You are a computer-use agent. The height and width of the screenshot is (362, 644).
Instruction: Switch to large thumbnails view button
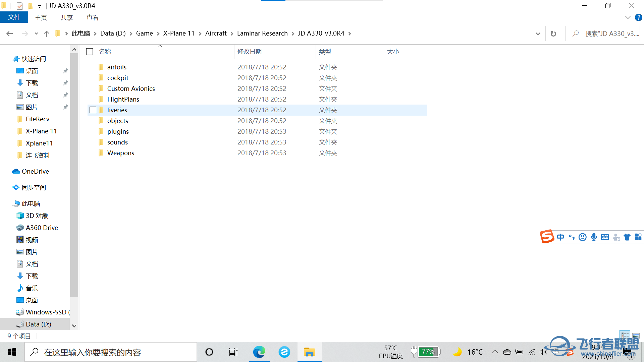(x=636, y=335)
